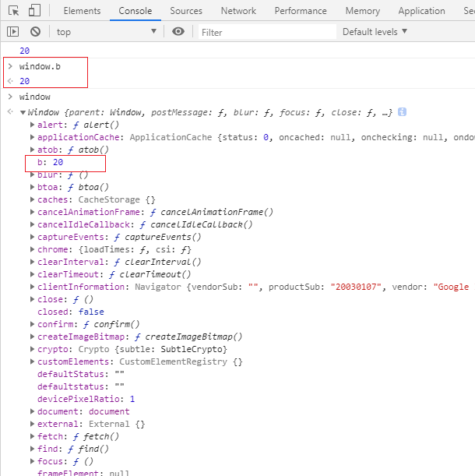Viewport: 475px width, 476px height.
Task: Switch to the Network tab
Action: [238, 11]
